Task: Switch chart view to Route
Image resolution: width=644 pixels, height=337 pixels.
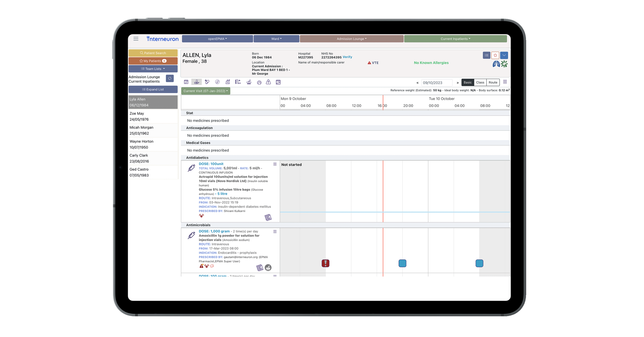Action: [x=493, y=82]
